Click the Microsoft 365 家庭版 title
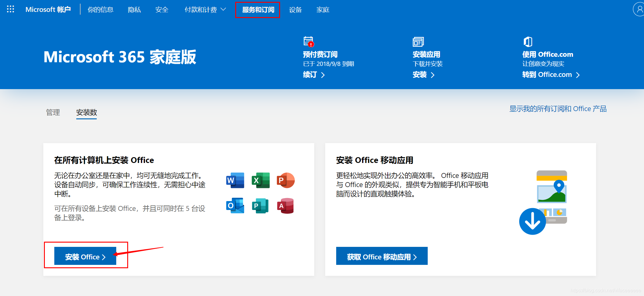The height and width of the screenshot is (296, 644). point(120,57)
